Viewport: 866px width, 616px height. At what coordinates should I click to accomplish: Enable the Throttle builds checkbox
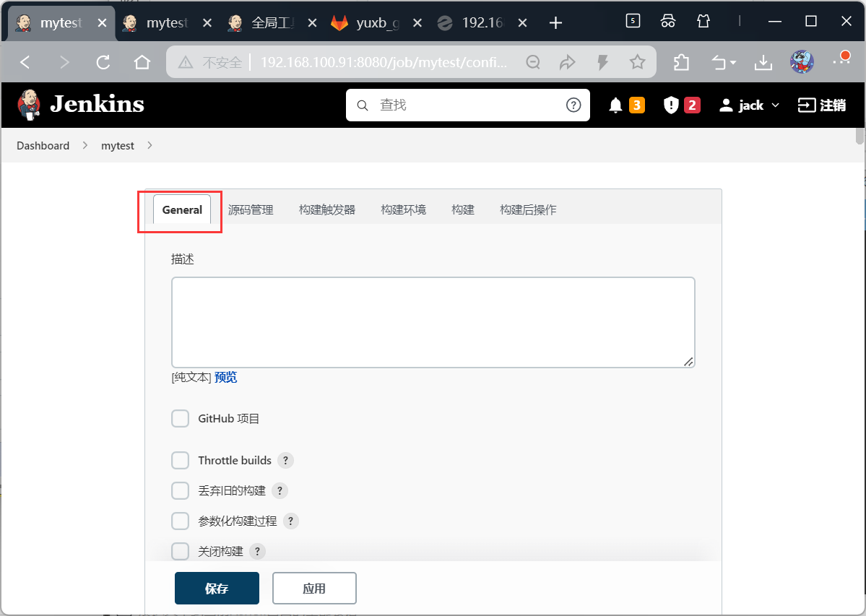coord(180,460)
